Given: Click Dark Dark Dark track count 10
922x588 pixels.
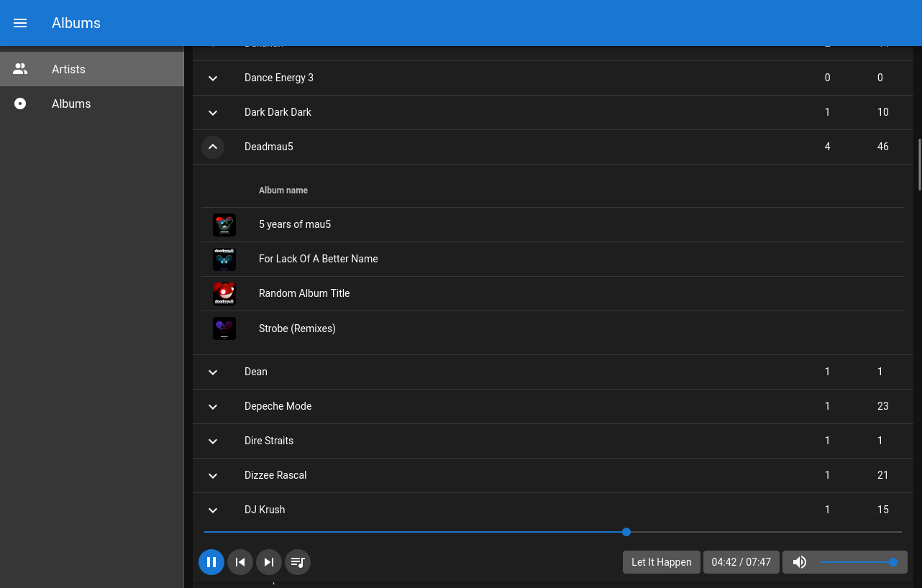Looking at the screenshot, I should 883,112.
